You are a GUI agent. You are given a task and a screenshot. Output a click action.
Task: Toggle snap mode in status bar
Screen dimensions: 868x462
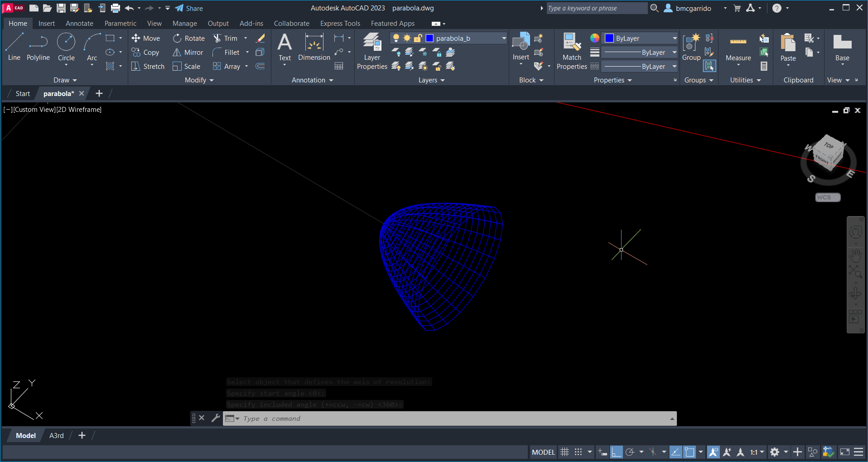[578, 452]
